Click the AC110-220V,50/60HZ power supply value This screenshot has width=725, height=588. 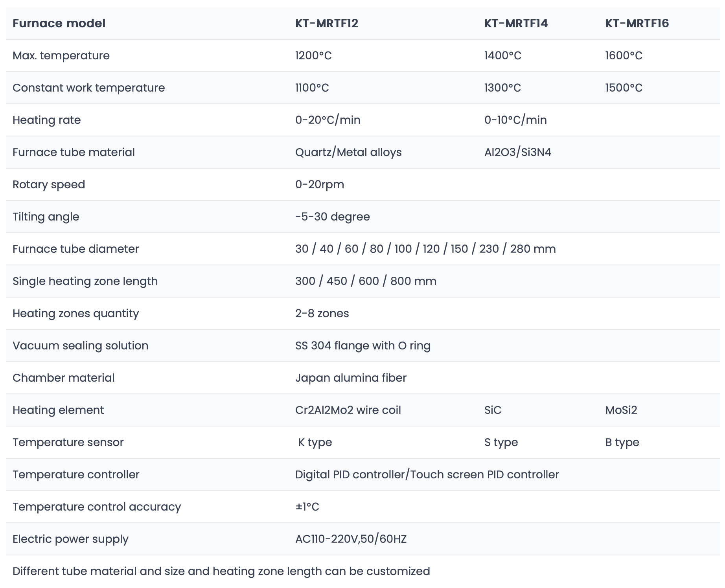[x=351, y=539]
